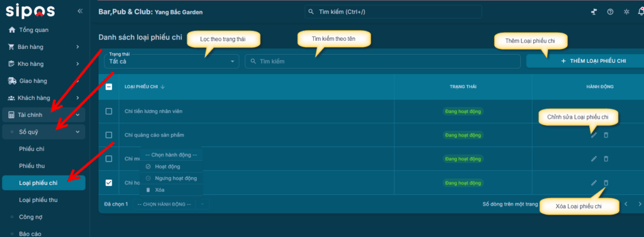644x237 pixels.
Task: Click the Tổng quan home icon
Action: (x=12, y=30)
